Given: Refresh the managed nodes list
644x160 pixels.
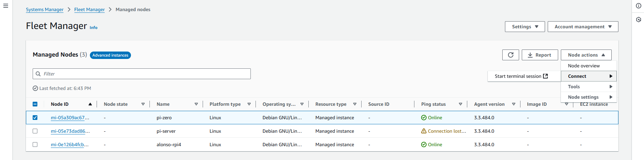Looking at the screenshot, I should point(511,55).
